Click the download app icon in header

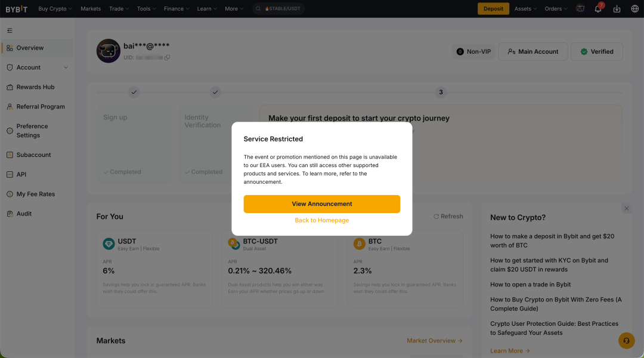coord(617,9)
